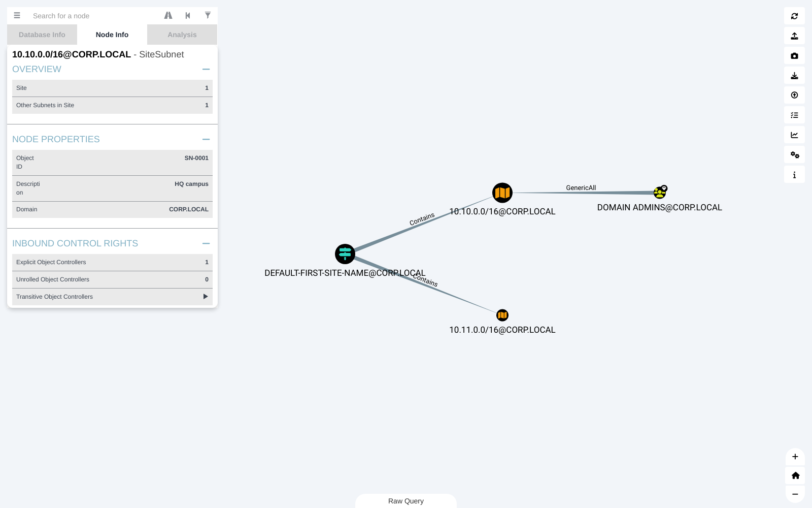Viewport: 812px width, 508px height.
Task: Click the OVERVIEW section heading
Action: coord(37,69)
